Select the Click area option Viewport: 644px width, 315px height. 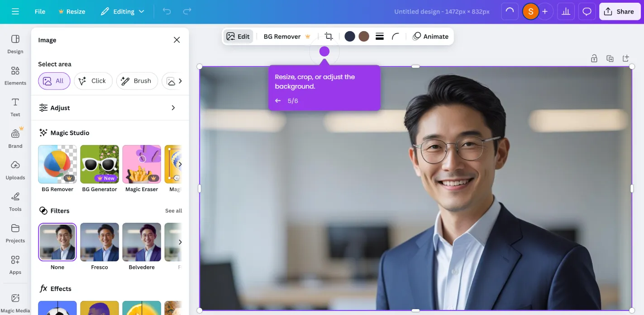coord(93,81)
